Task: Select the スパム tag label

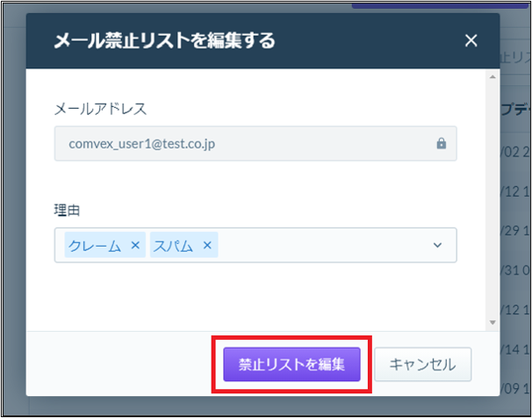Action: [x=173, y=245]
